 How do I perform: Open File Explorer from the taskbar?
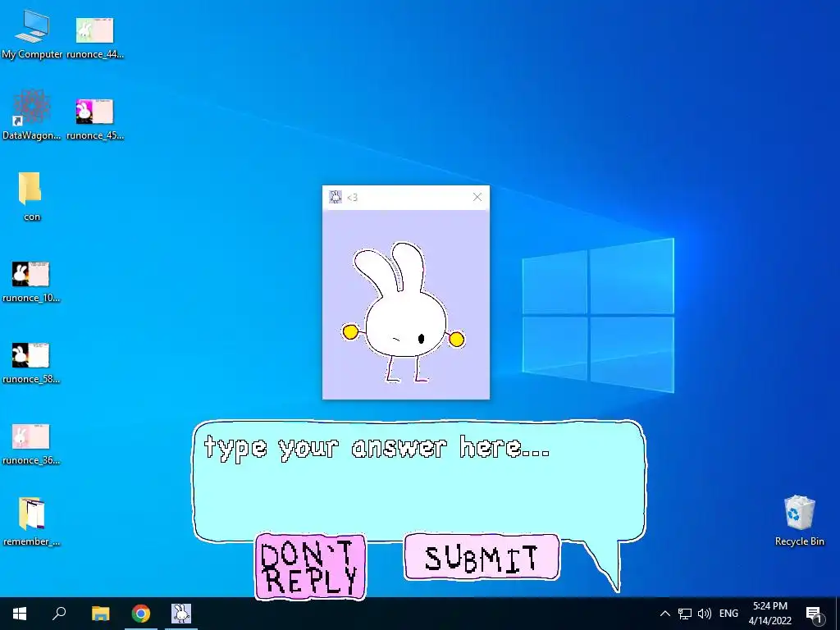(100, 614)
